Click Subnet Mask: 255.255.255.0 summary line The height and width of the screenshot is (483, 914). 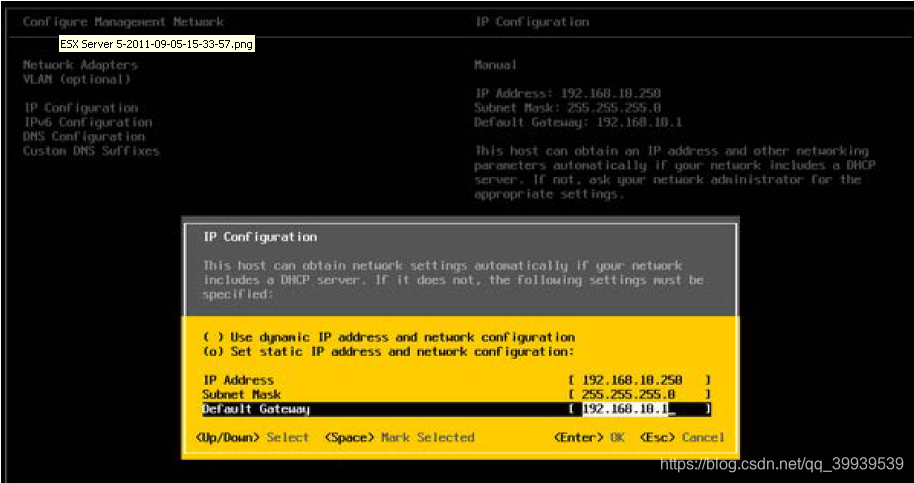coord(568,108)
